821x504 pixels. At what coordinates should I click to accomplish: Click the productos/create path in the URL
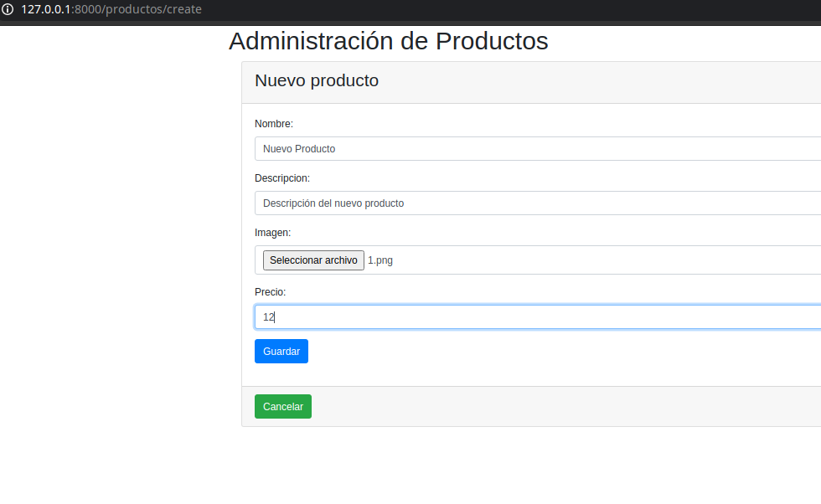click(152, 9)
